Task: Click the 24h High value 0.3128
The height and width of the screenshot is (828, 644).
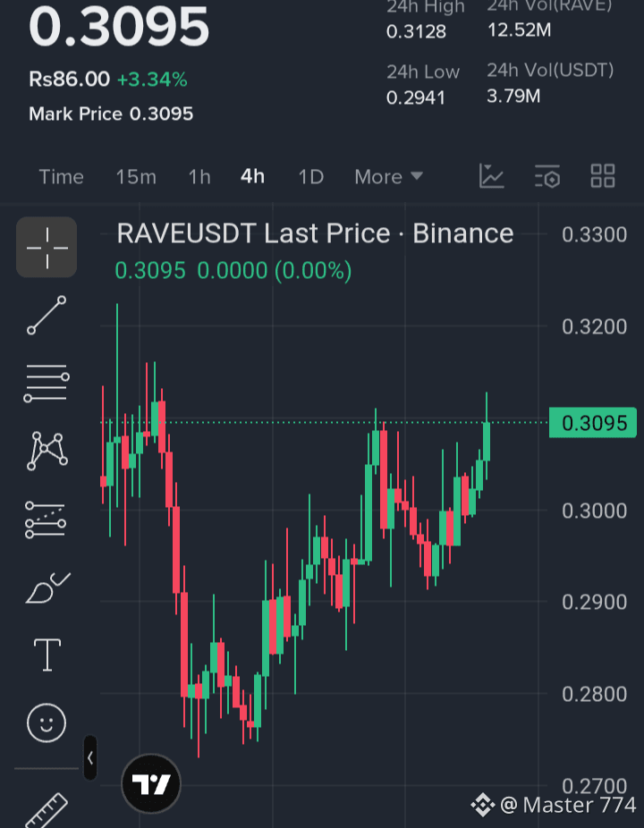Action: (416, 31)
